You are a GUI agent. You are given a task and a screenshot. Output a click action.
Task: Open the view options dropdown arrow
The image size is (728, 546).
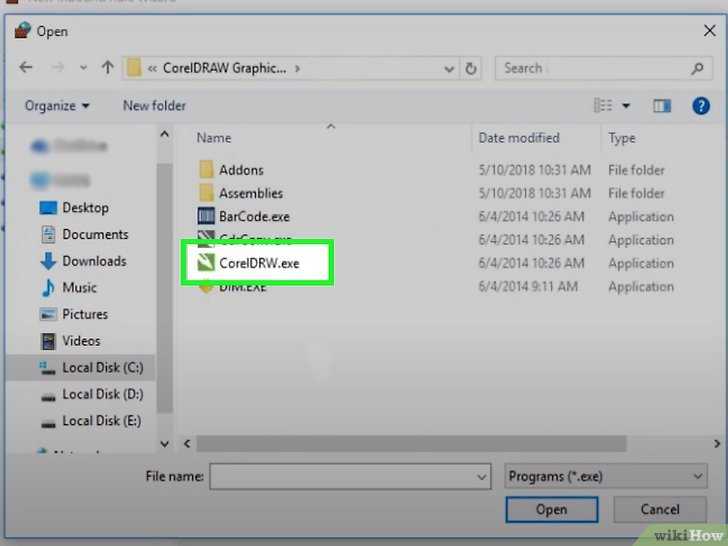pyautogui.click(x=626, y=106)
